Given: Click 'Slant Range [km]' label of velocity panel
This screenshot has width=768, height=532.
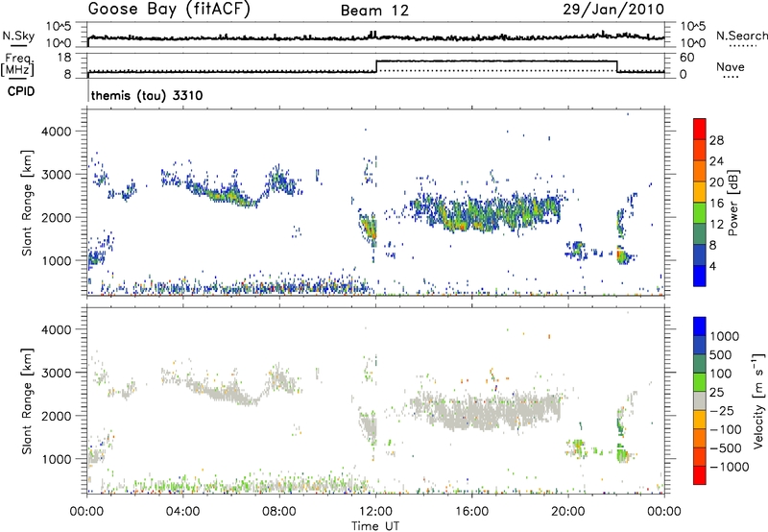Looking at the screenshot, I should pyautogui.click(x=27, y=400).
